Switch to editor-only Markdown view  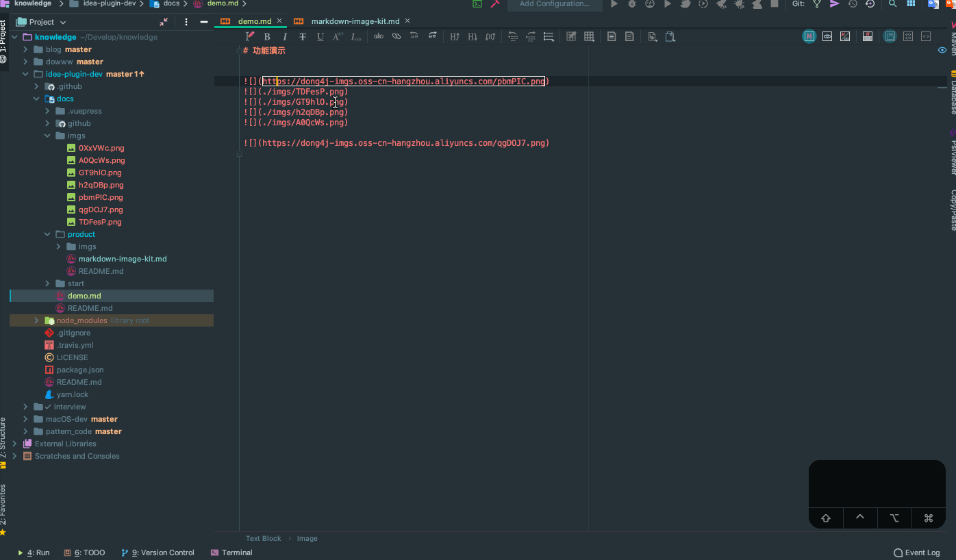click(809, 36)
